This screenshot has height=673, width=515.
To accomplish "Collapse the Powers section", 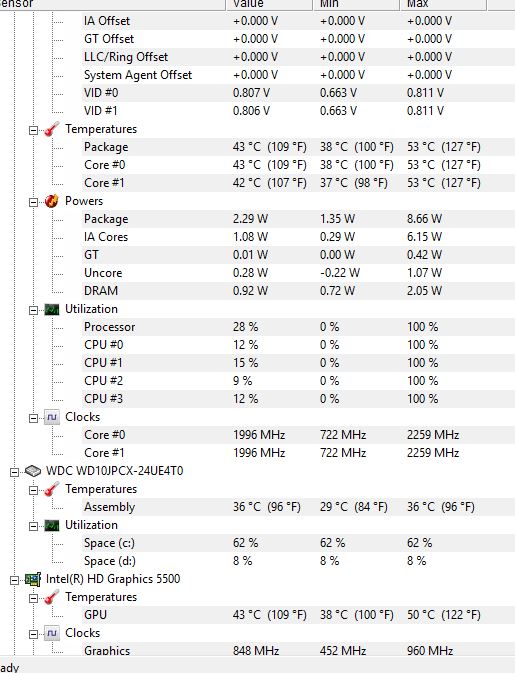I will pyautogui.click(x=33, y=202).
